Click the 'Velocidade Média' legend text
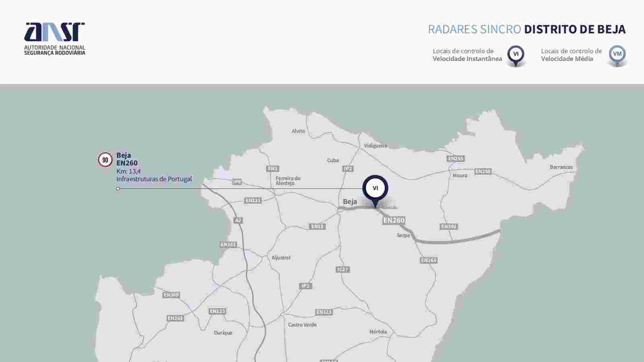Viewport: 644px width, 362px height. tap(567, 59)
